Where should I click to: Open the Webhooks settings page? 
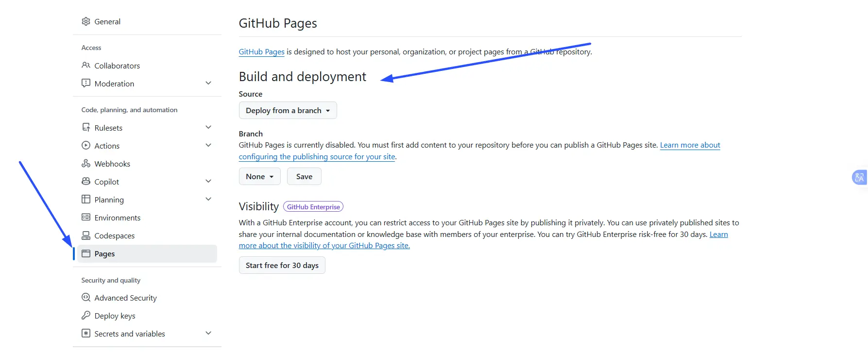147,164
